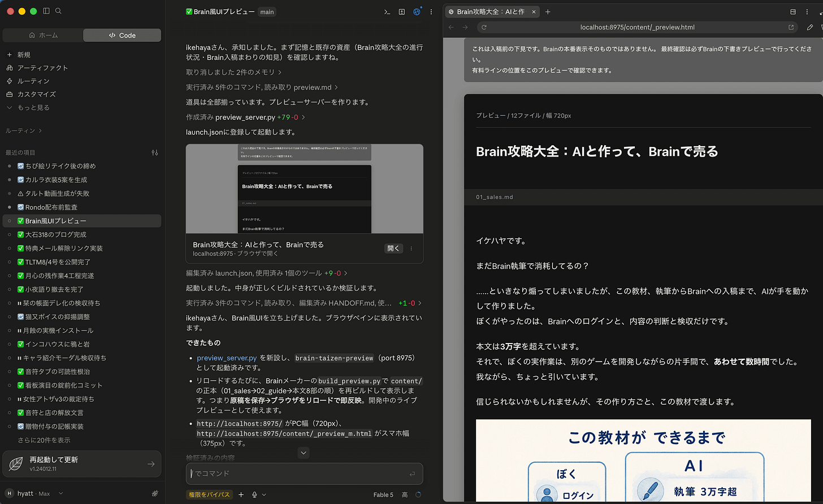The width and height of the screenshot is (823, 504).
Task: Open the hyatt account dropdown
Action: pos(35,493)
